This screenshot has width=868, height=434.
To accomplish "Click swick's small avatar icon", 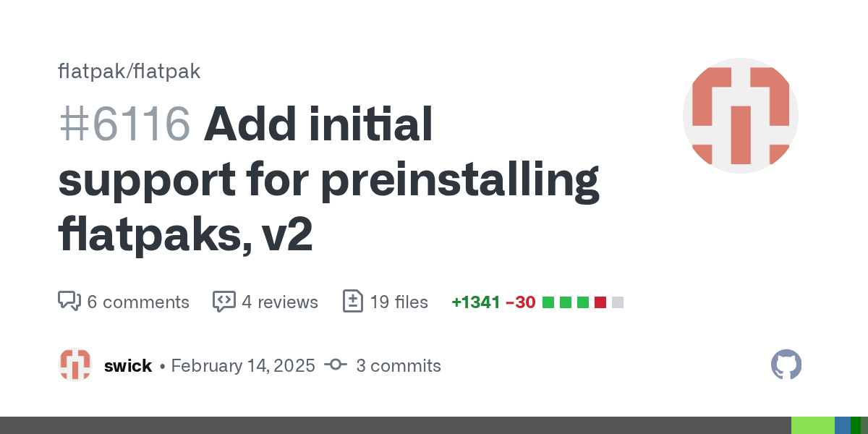I will 75,365.
